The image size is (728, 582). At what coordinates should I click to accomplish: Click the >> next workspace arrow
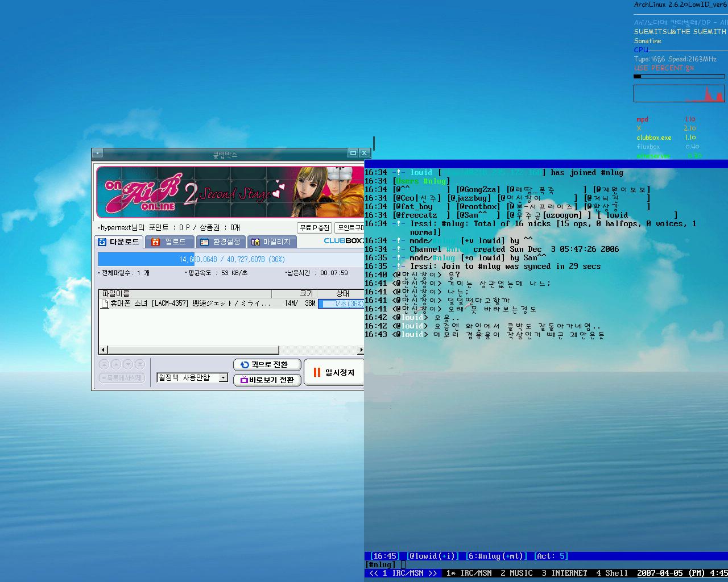[433, 573]
